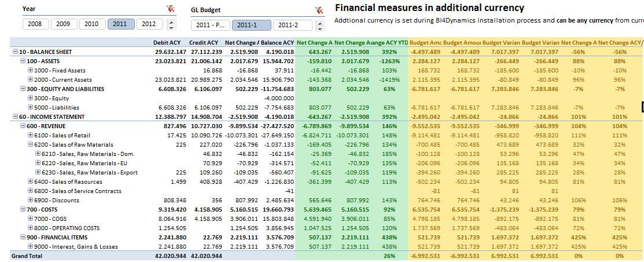
Task: Toggle selected year 2011 slicer button
Action: tap(121, 24)
